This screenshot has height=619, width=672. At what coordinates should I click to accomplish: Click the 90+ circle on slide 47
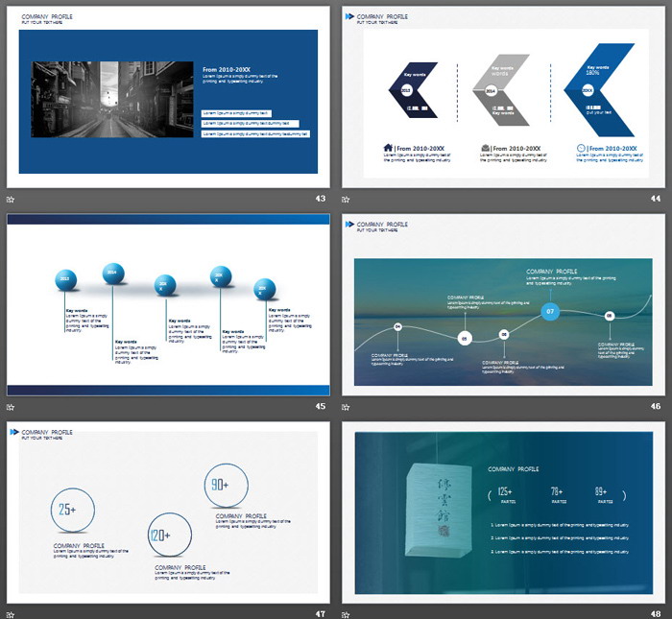(x=219, y=486)
